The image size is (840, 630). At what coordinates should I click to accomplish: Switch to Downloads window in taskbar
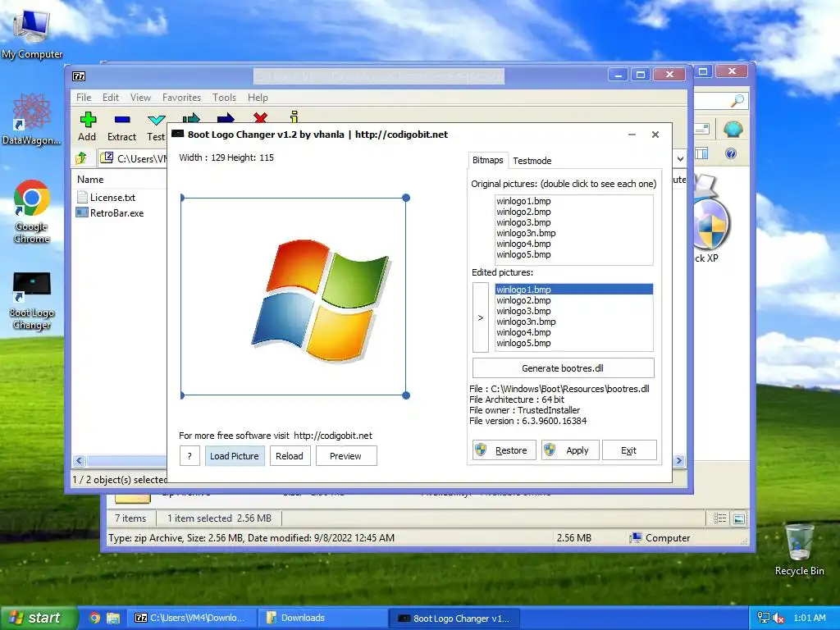pos(322,618)
